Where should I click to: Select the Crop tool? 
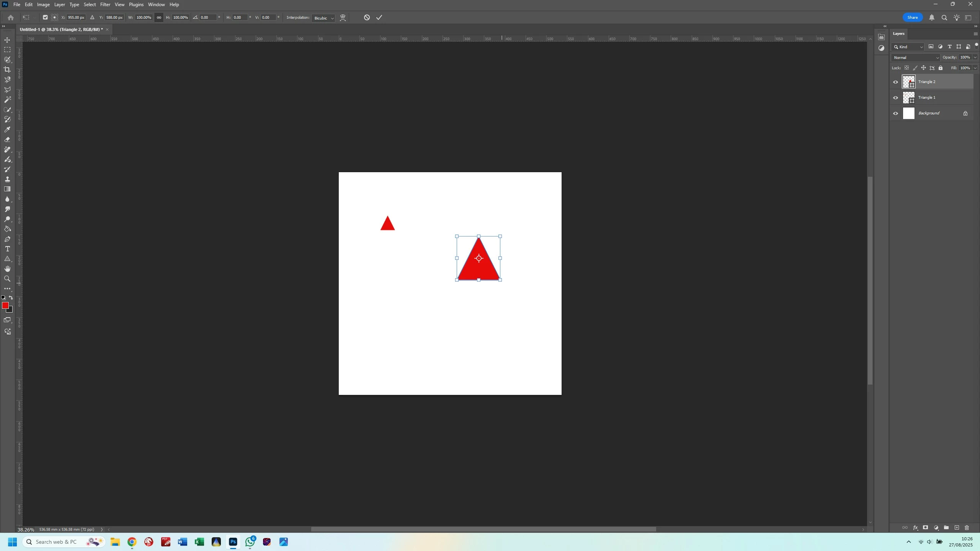click(7, 70)
